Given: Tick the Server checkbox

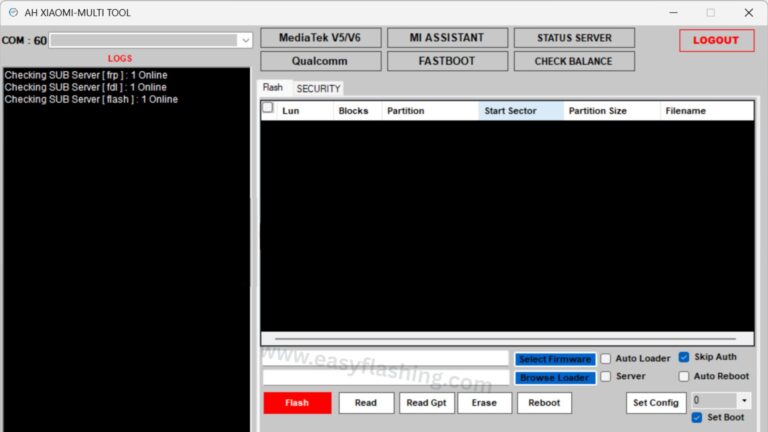Looking at the screenshot, I should pos(606,377).
